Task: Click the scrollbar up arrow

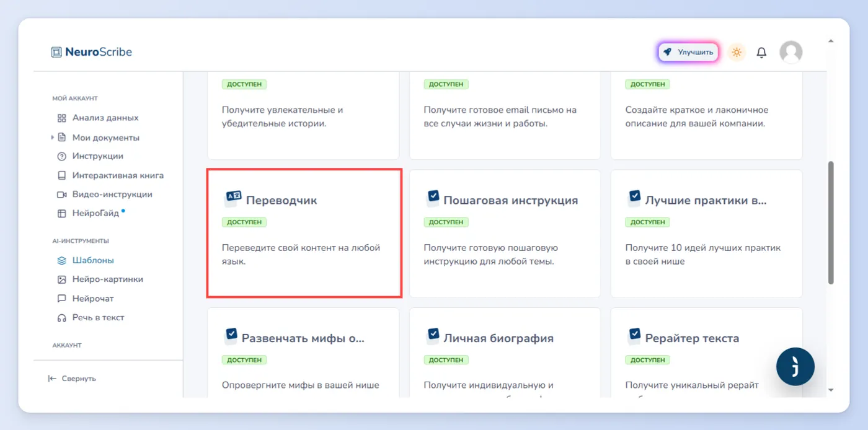Action: click(831, 41)
